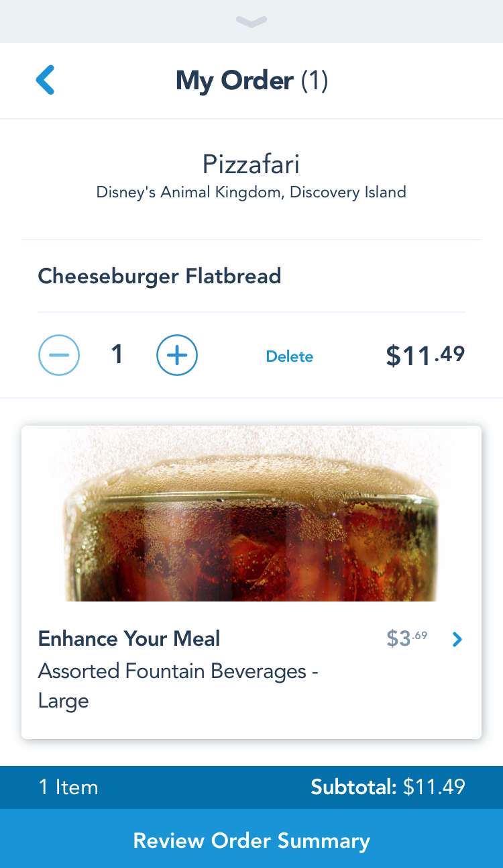The image size is (503, 868).
Task: Click the $3.69 beverage price
Action: point(406,638)
